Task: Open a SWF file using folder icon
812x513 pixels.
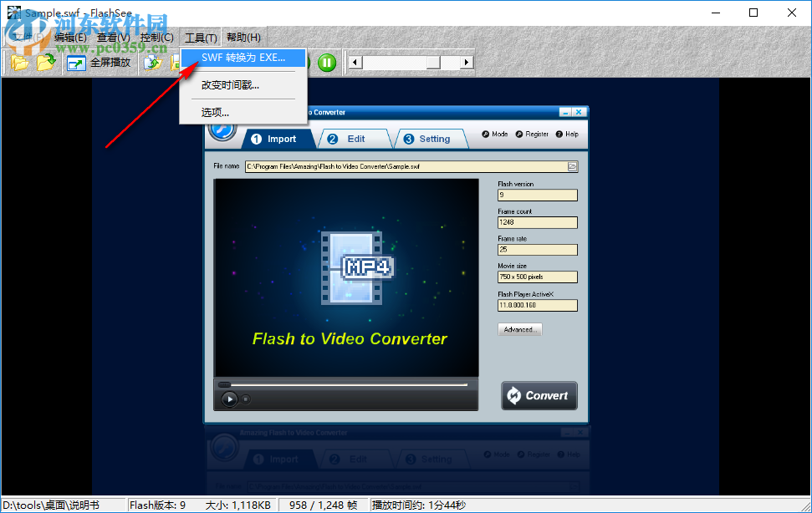Action: [x=18, y=63]
